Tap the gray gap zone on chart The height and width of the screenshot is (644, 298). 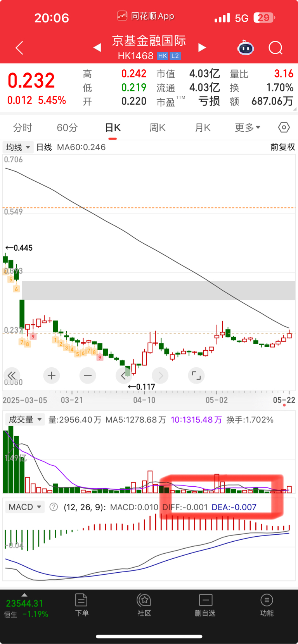[x=159, y=291]
